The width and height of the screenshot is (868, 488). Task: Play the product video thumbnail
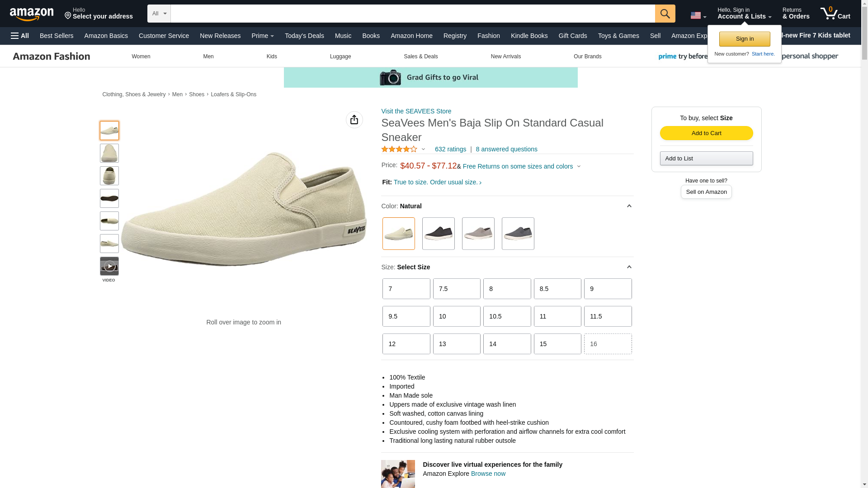pos(109,266)
